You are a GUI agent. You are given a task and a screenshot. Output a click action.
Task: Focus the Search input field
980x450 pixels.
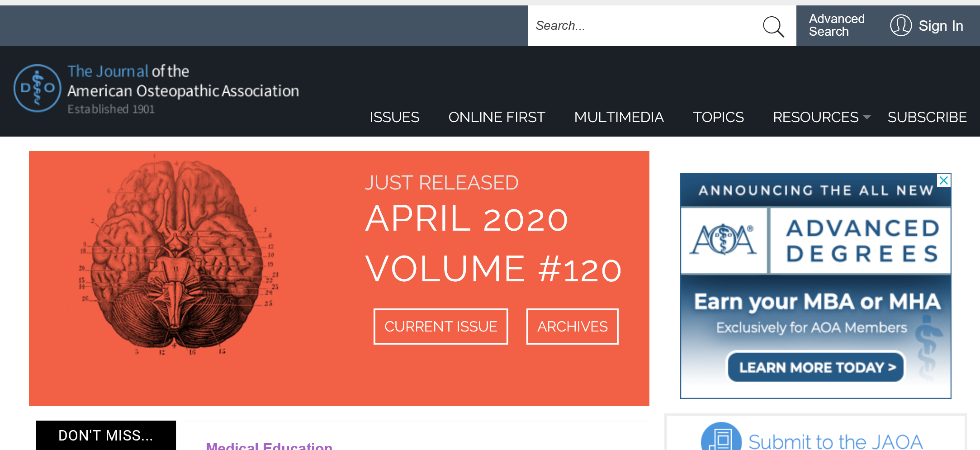[644, 26]
